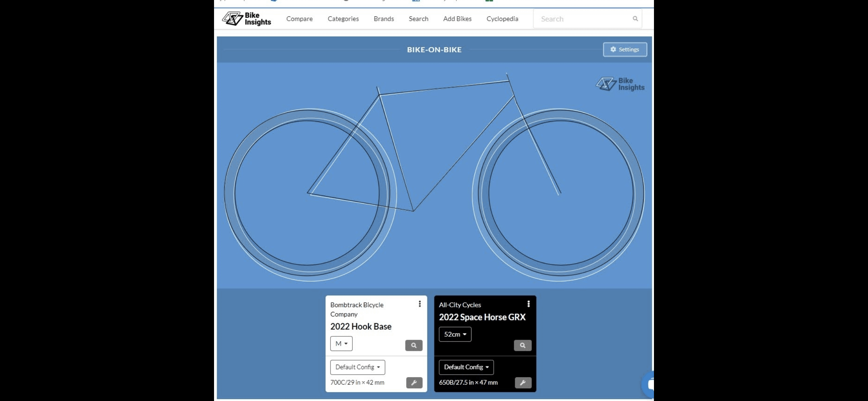The height and width of the screenshot is (401, 868).
Task: Focus the top Search input field
Action: click(x=588, y=19)
